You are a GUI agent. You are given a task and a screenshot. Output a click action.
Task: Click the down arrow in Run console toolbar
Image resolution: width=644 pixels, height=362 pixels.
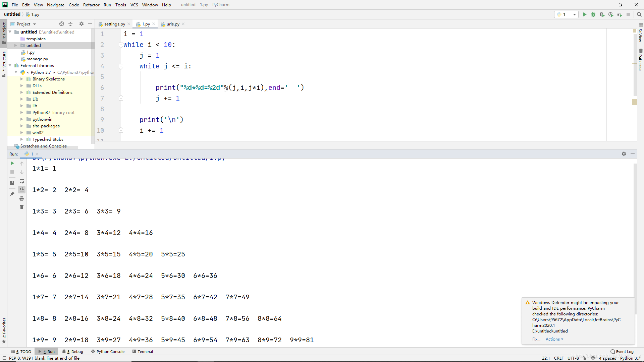pyautogui.click(x=22, y=172)
